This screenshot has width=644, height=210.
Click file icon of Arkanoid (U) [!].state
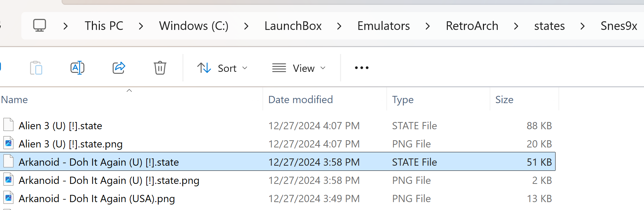point(9,161)
